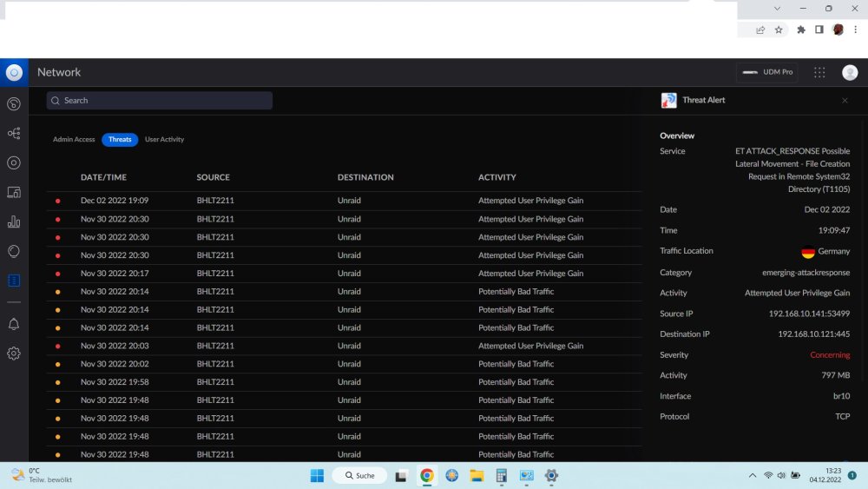This screenshot has width=868, height=489.
Task: Open the Insights bulb sidebar icon
Action: click(14, 251)
